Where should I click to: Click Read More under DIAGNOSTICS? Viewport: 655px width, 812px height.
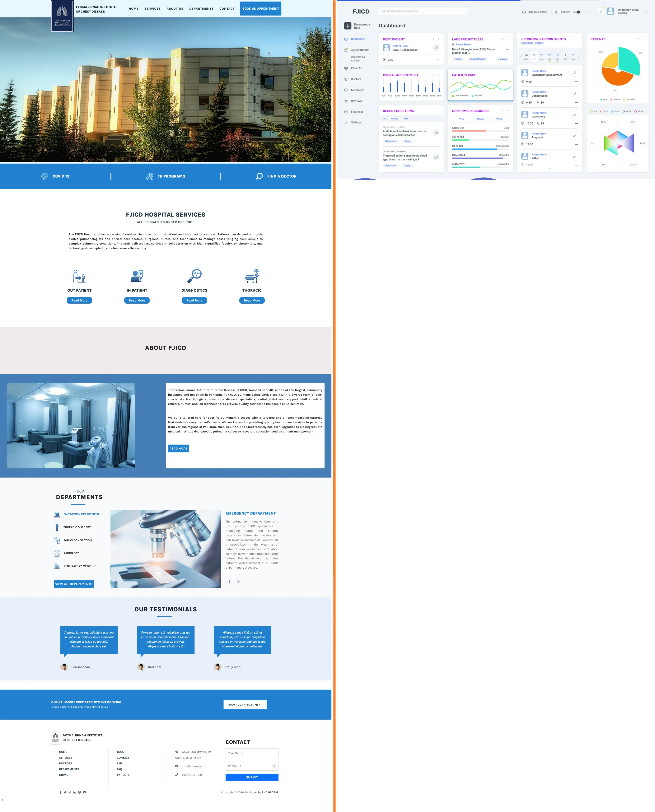pyautogui.click(x=194, y=301)
